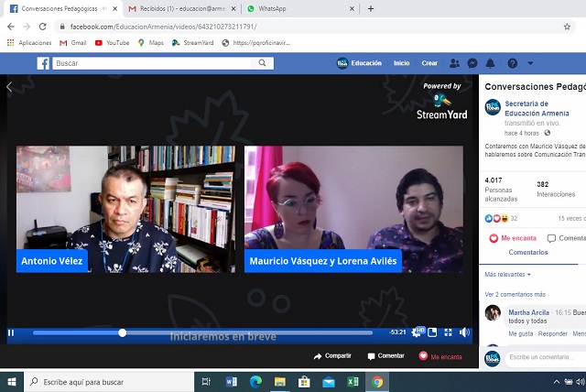Select the Comentarios tab
This screenshot has height=392, width=586.
click(528, 252)
